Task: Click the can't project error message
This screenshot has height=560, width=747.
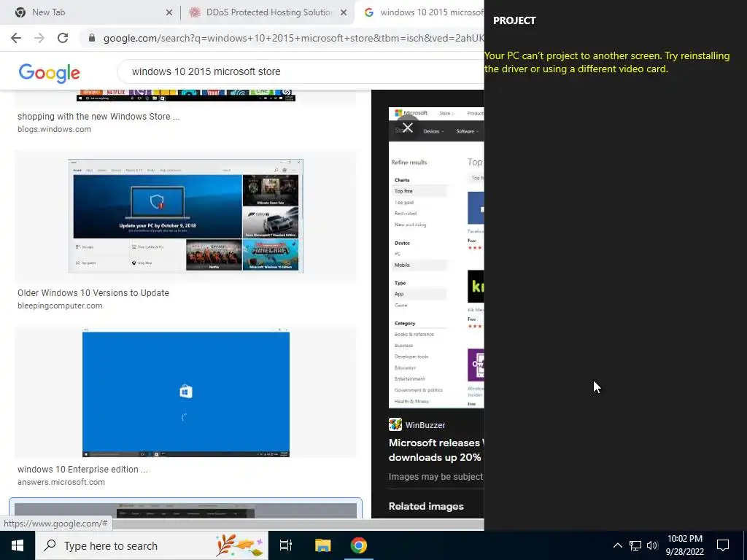Action: coord(607,63)
